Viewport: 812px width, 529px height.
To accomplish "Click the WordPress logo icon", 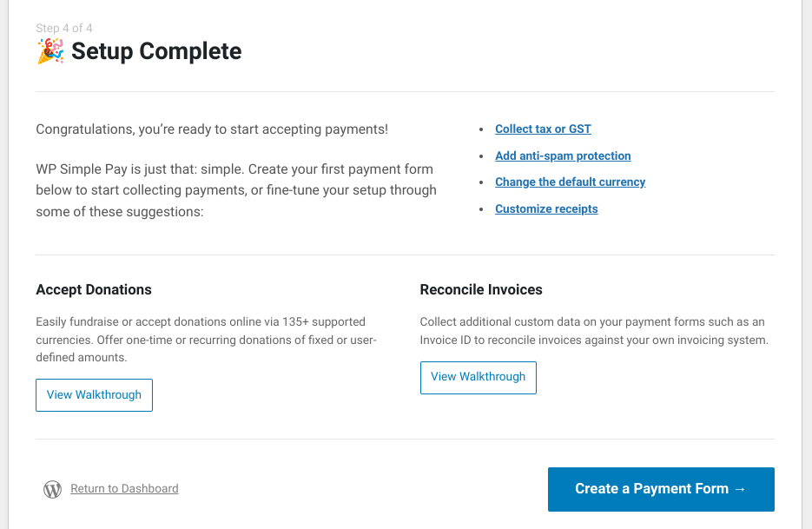I will tap(52, 489).
